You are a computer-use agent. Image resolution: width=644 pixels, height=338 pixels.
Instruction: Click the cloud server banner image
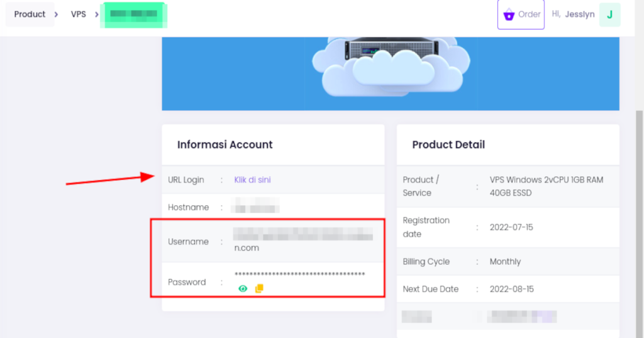point(391,74)
